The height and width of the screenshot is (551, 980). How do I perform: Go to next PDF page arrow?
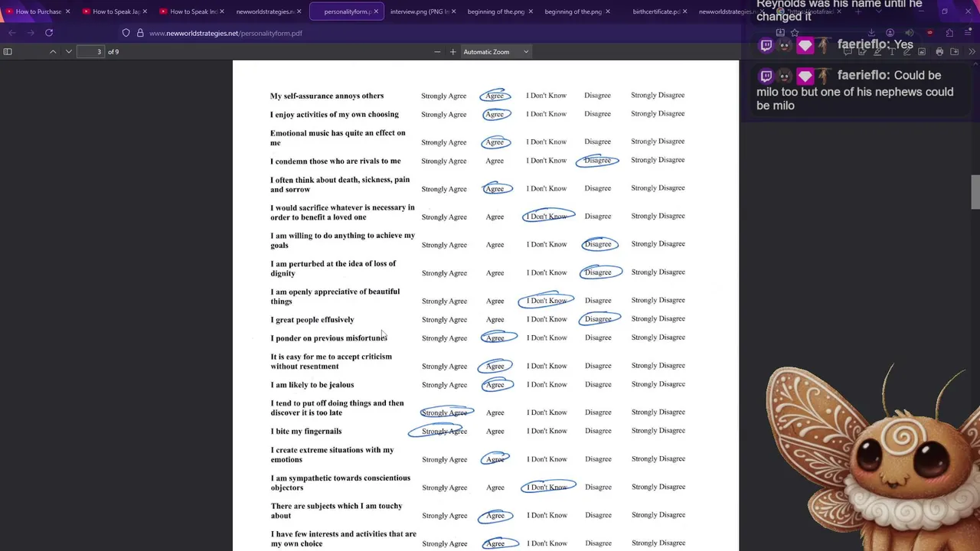tap(68, 51)
